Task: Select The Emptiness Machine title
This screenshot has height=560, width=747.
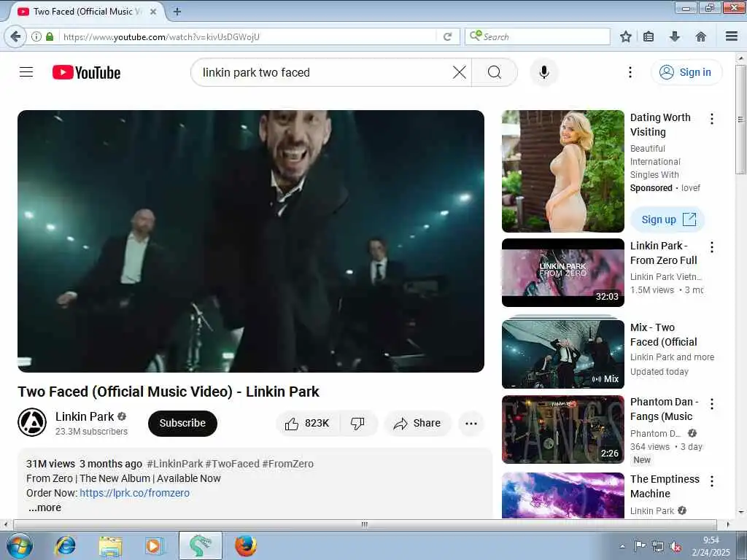Action: point(665,486)
